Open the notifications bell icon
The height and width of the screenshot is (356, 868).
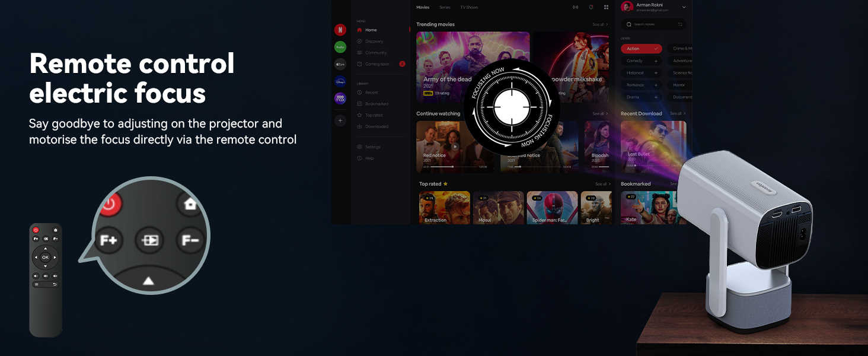[591, 7]
